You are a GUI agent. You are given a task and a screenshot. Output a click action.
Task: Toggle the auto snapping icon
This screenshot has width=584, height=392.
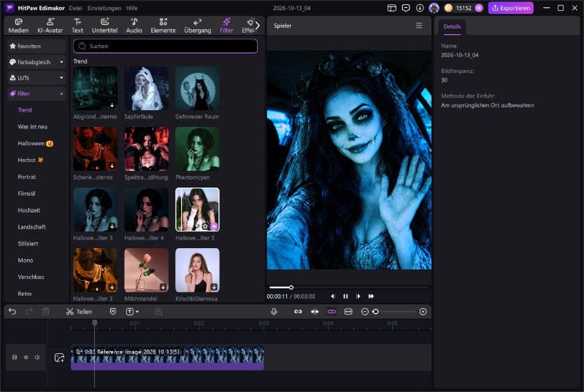[x=315, y=312]
